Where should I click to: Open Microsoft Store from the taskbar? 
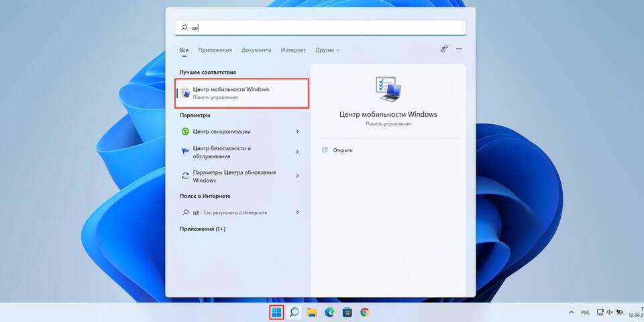347,313
